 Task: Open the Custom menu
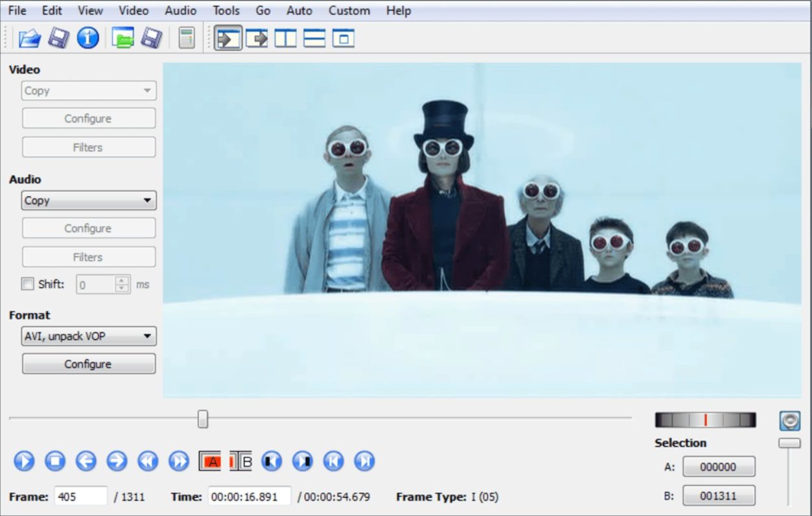[349, 11]
